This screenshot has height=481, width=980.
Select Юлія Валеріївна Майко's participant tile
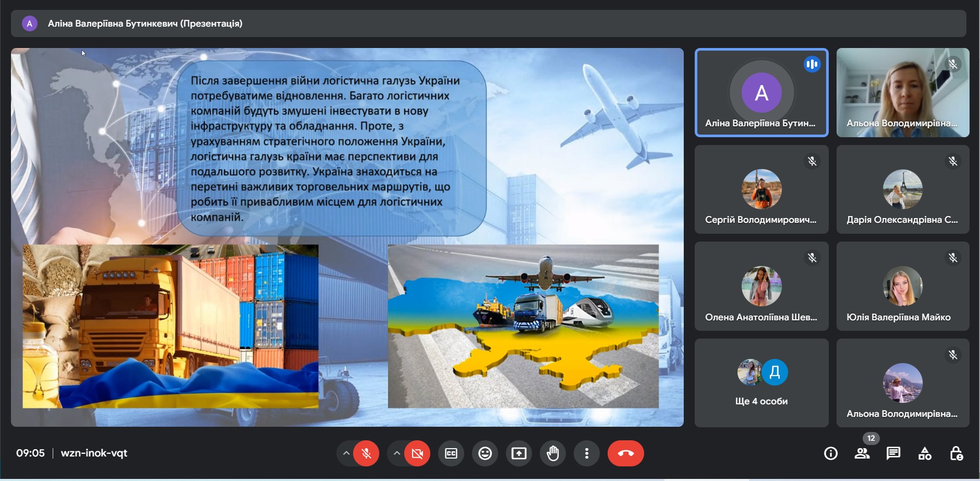pos(902,286)
